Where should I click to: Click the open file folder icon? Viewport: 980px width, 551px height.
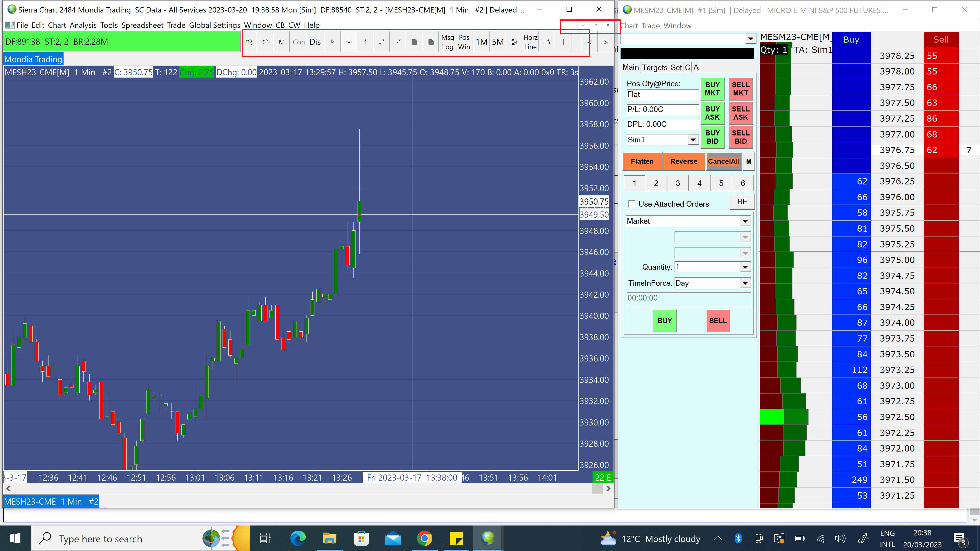coord(265,42)
